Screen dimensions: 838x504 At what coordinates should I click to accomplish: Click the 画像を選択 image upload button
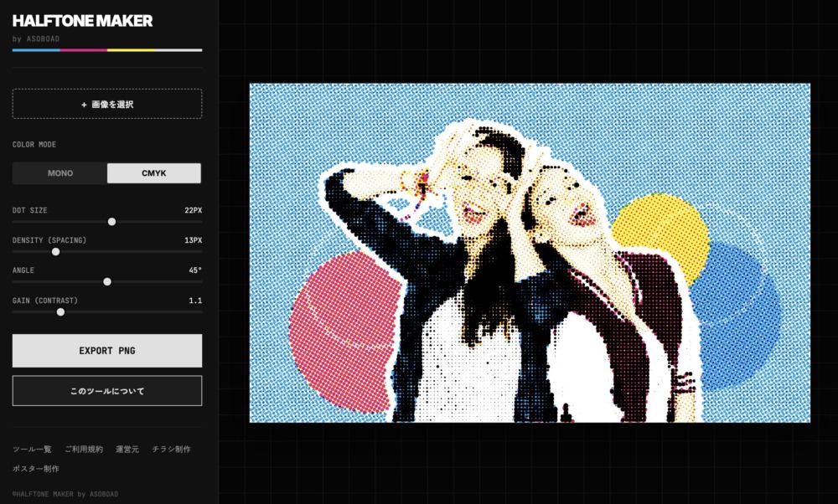106,103
